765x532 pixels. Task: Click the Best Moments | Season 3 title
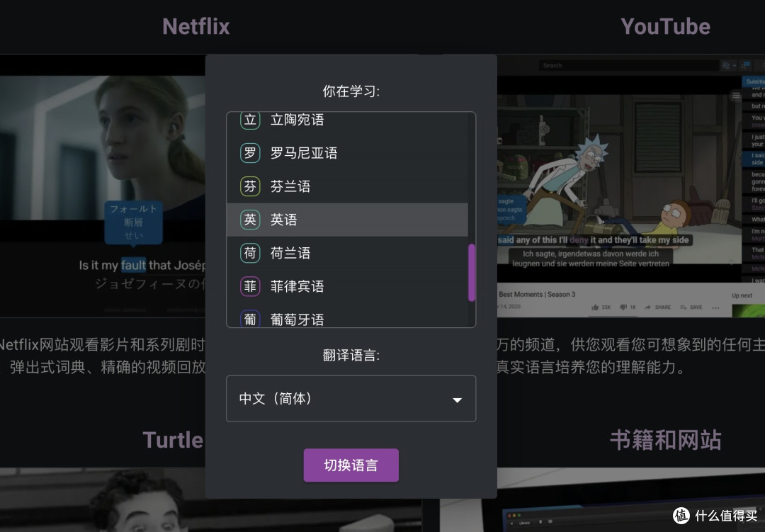[537, 294]
